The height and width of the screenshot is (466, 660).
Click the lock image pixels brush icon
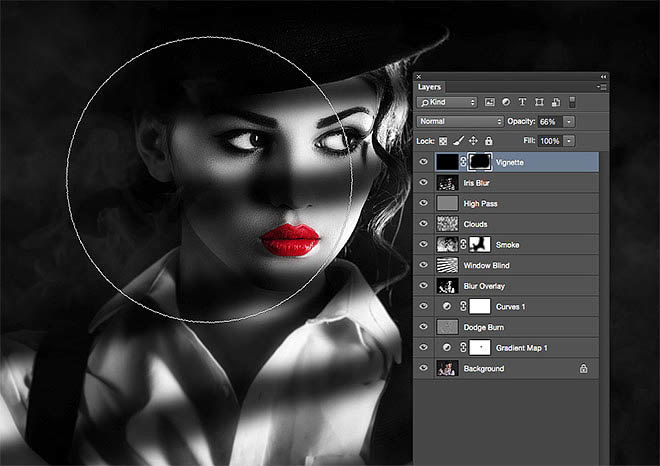tap(459, 141)
